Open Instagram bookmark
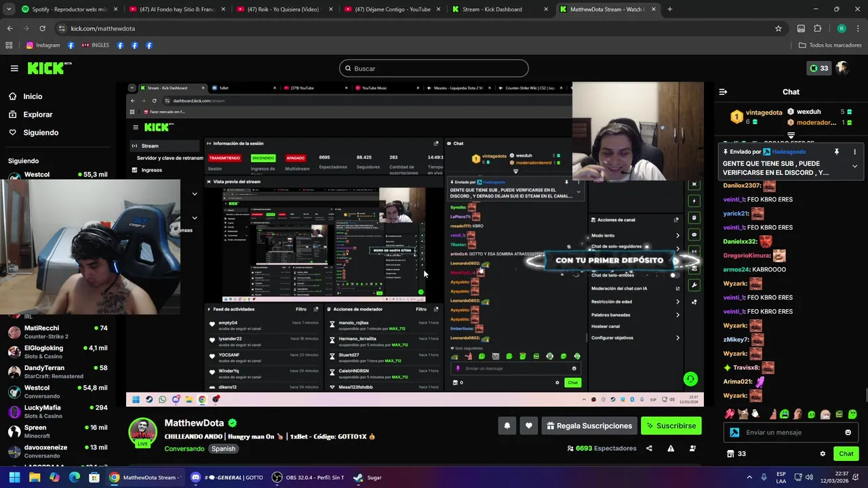Screen dimensions: 868x488 pyautogui.click(x=43, y=45)
